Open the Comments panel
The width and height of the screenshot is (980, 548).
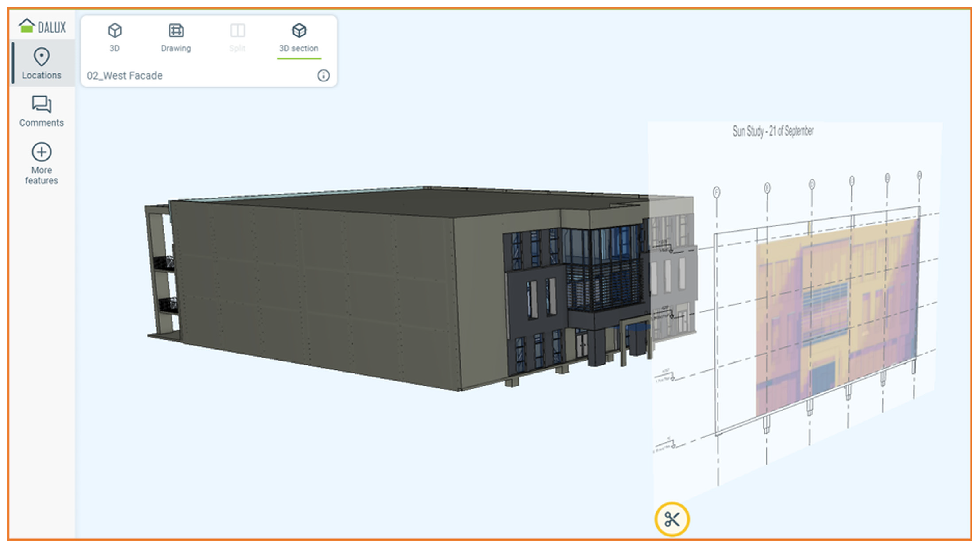41,111
